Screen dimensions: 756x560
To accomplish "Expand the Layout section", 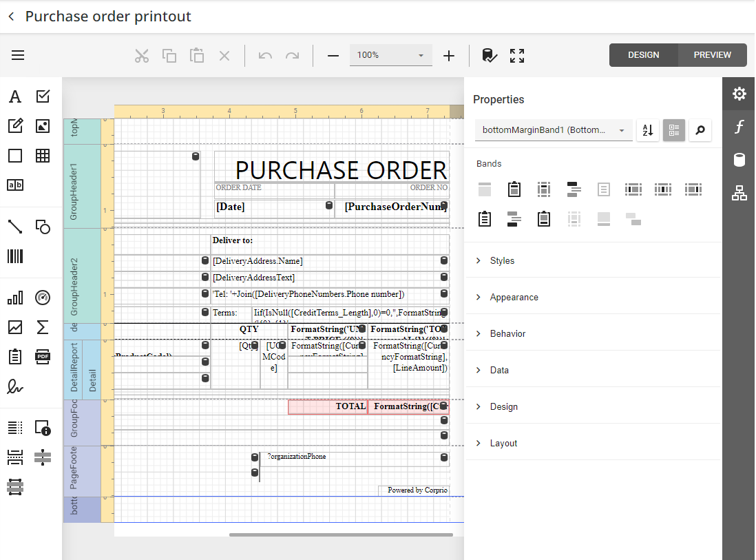I will [x=593, y=444].
